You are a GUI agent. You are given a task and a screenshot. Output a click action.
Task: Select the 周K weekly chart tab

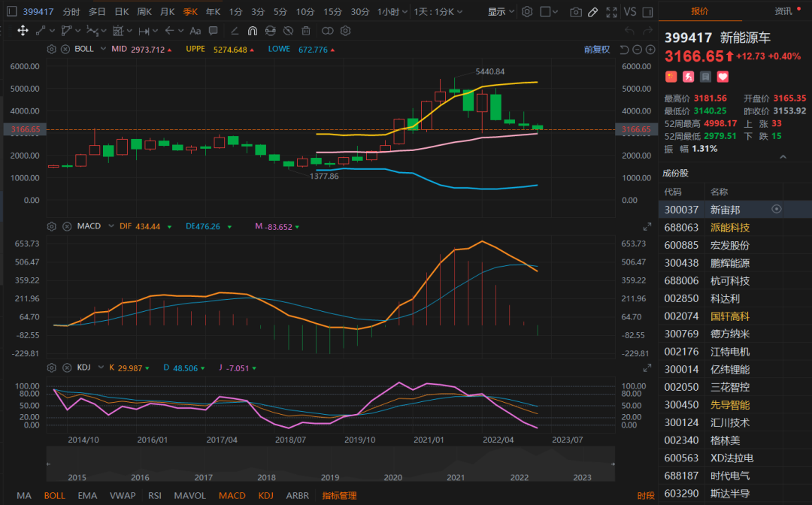coord(144,12)
